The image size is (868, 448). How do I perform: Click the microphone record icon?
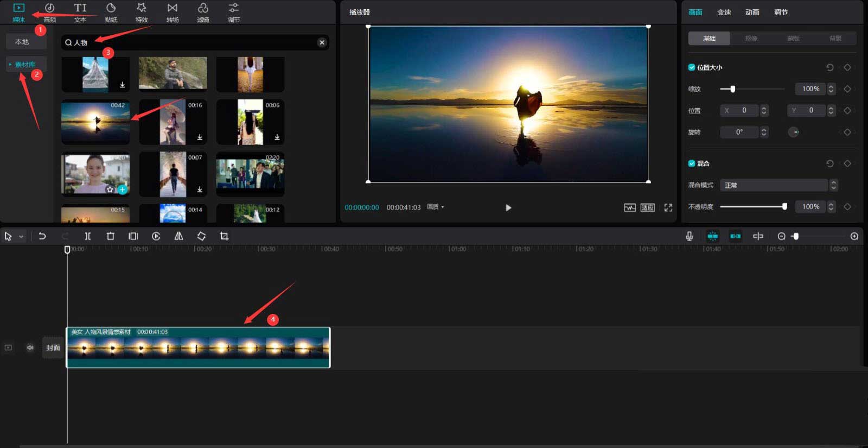pos(689,236)
